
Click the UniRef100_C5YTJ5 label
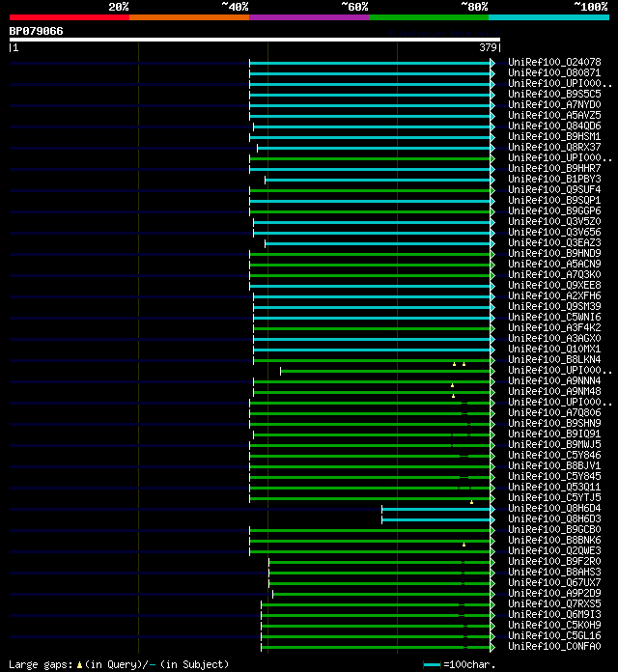pyautogui.click(x=554, y=498)
